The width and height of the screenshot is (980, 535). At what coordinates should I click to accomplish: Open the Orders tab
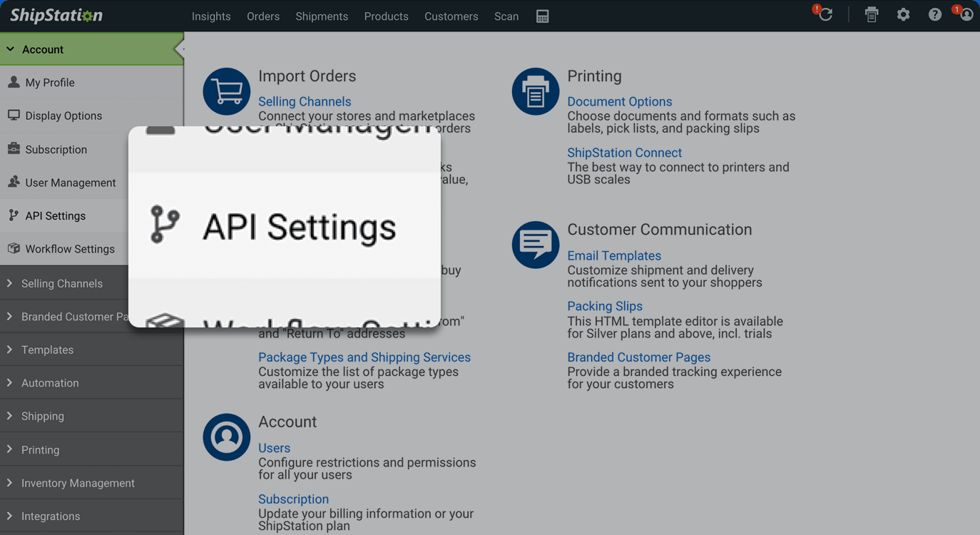pyautogui.click(x=263, y=16)
